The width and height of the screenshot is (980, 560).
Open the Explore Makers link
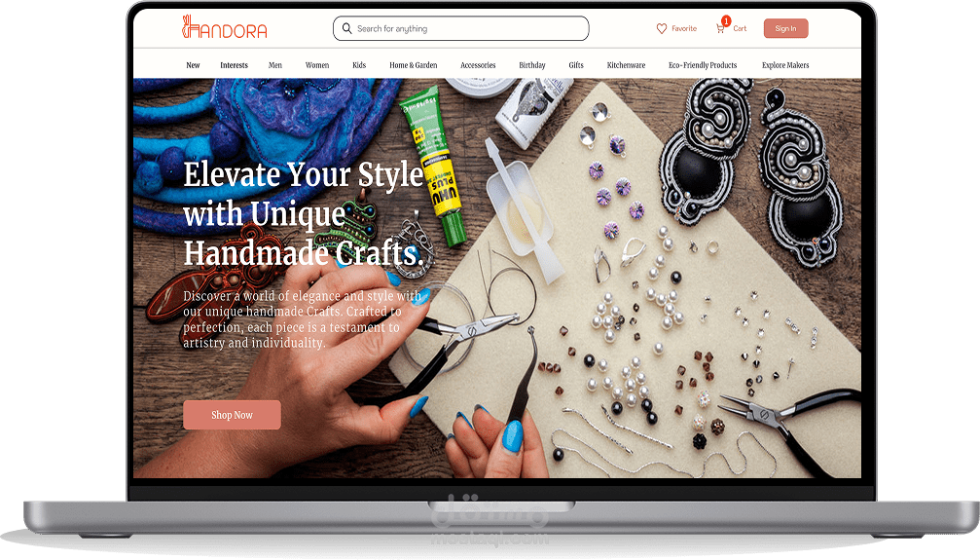(785, 65)
